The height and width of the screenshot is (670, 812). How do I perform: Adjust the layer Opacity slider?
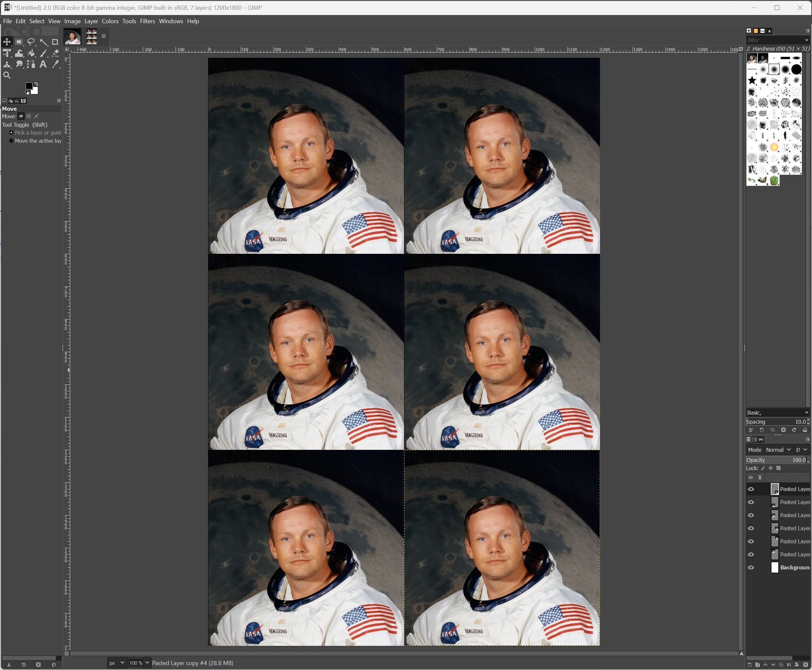[x=778, y=460]
